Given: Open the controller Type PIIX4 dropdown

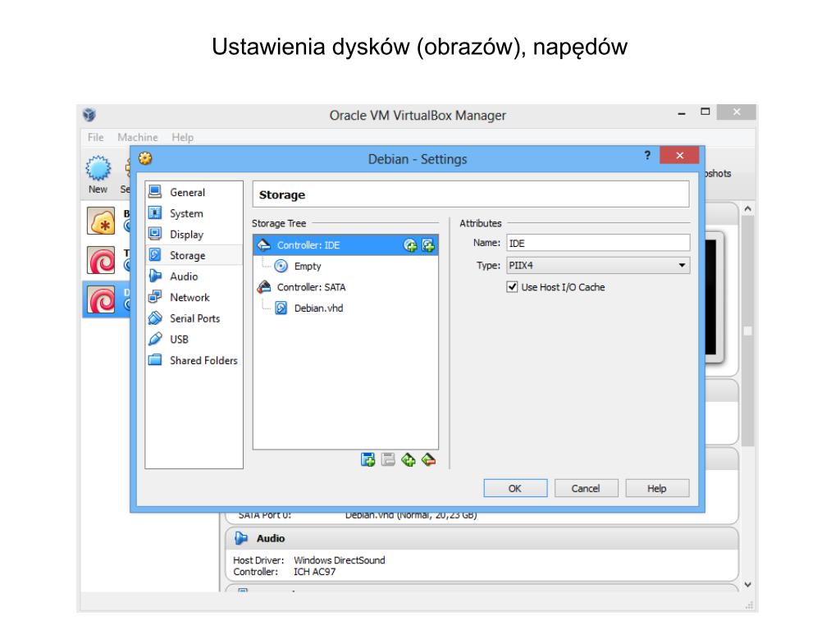Looking at the screenshot, I should coord(598,265).
